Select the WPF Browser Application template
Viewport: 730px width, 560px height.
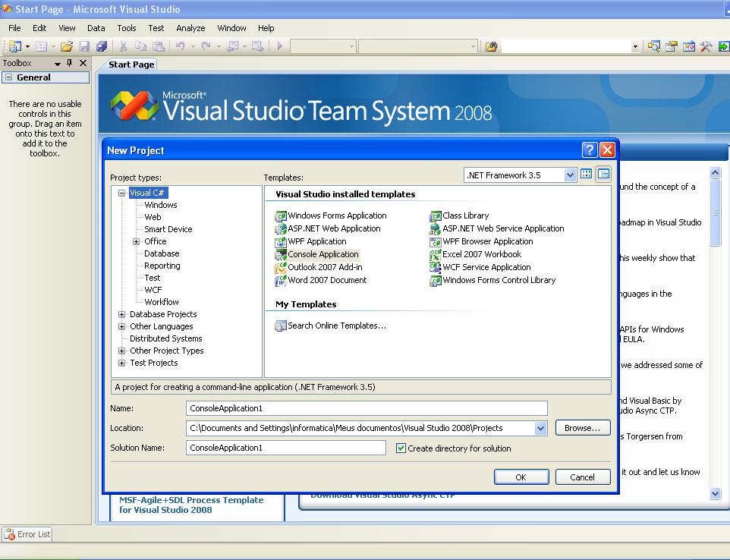click(x=481, y=241)
